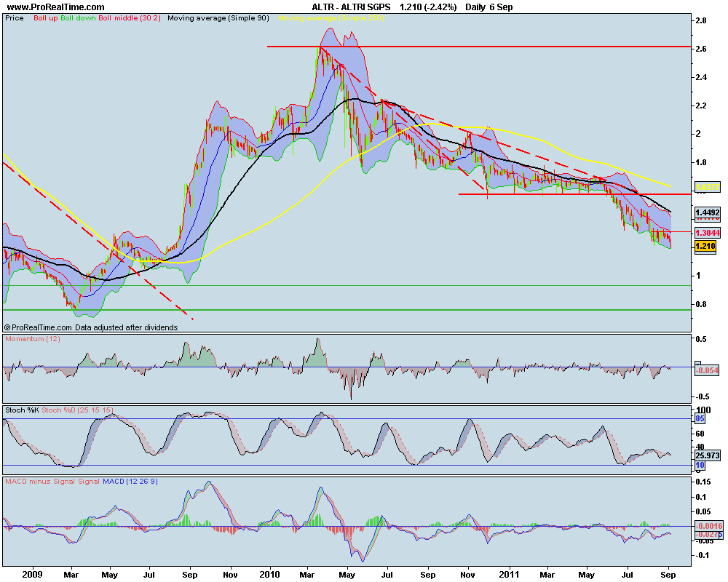Viewport: 728px width, 582px height.
Task: Click the 1.8 price axis label
Action: [x=701, y=162]
